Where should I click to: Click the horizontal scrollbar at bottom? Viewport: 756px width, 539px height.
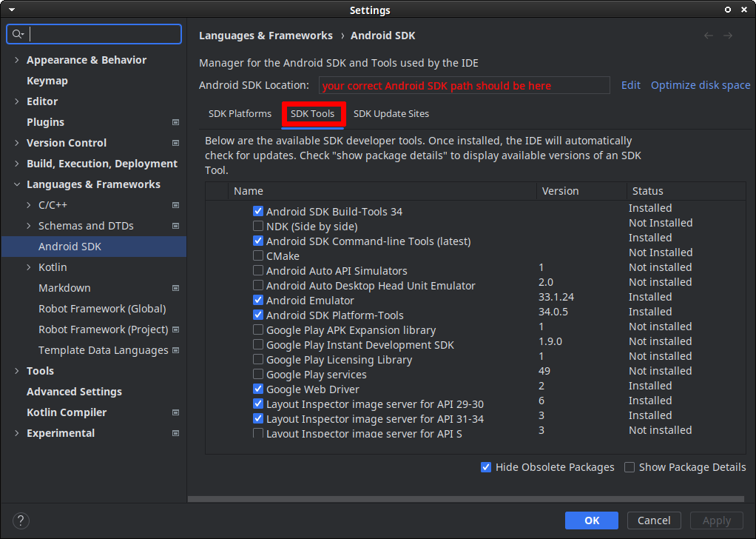click(x=466, y=499)
